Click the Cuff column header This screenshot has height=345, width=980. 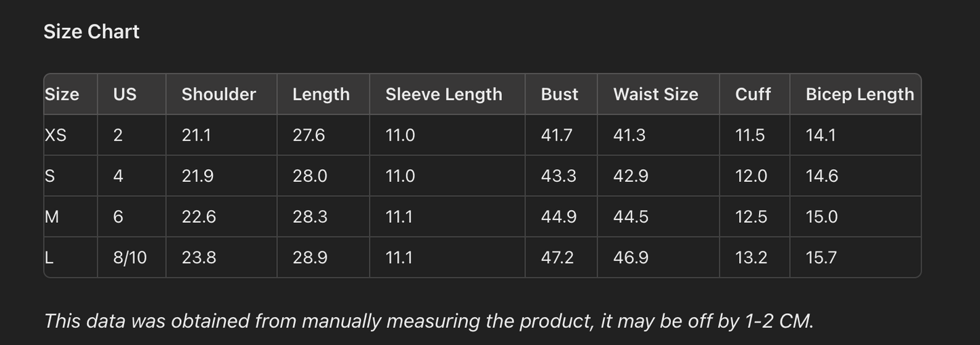pos(753,94)
